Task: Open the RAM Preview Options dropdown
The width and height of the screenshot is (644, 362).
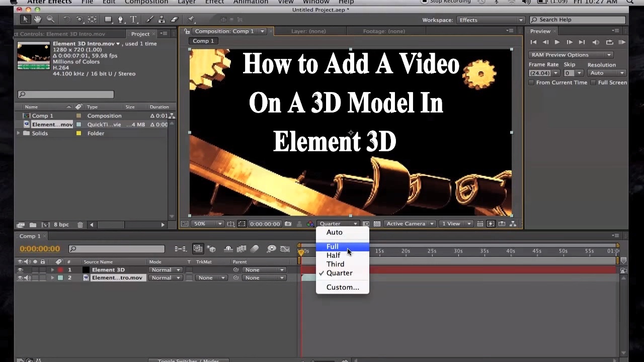Action: coord(571,55)
